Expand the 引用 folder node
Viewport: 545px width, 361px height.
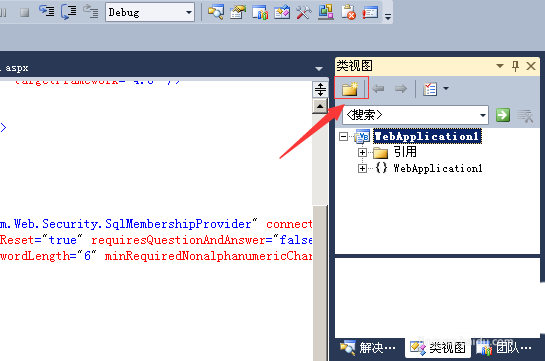tap(362, 152)
